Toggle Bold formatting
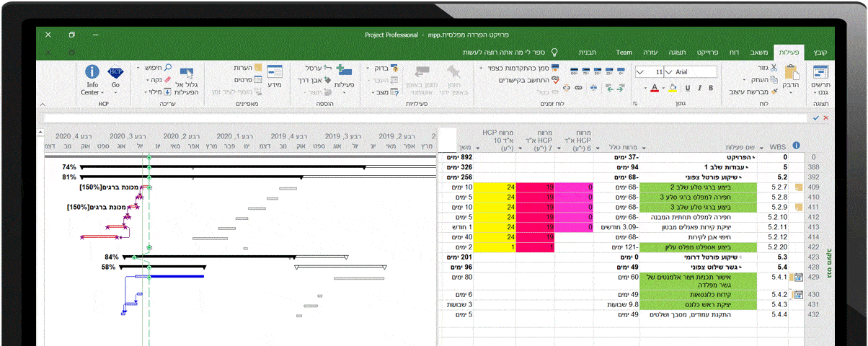 coord(711,88)
